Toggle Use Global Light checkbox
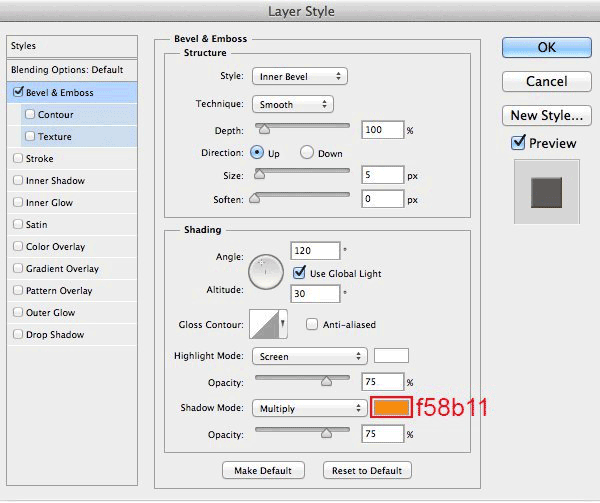The image size is (600, 503). coord(299,273)
